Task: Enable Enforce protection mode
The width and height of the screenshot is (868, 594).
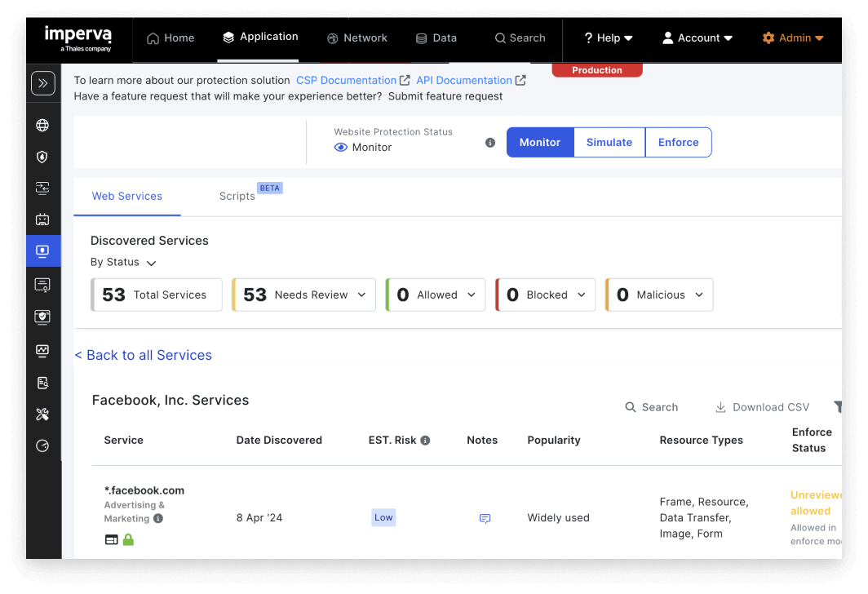Action: pyautogui.click(x=678, y=142)
